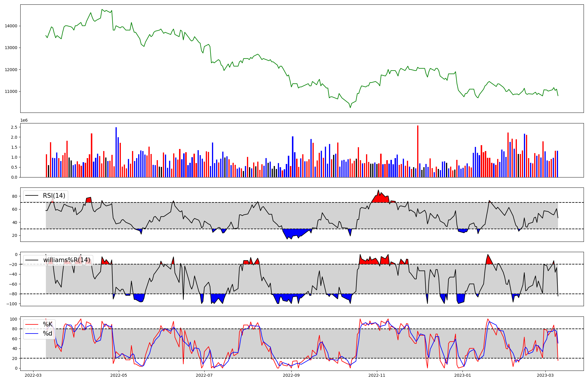Click the 80 tick on RSI axis
The height and width of the screenshot is (382, 588).
tap(15, 196)
